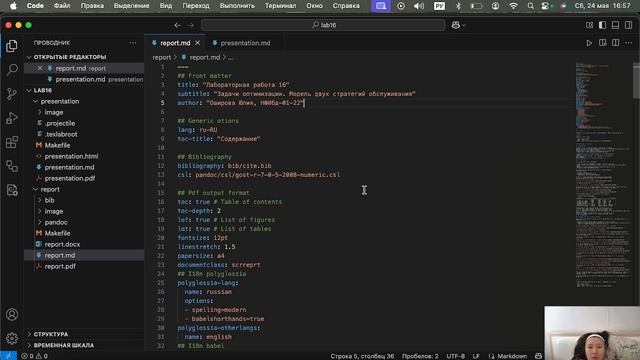Change encoding via UTF-8 status item

pos(455,356)
